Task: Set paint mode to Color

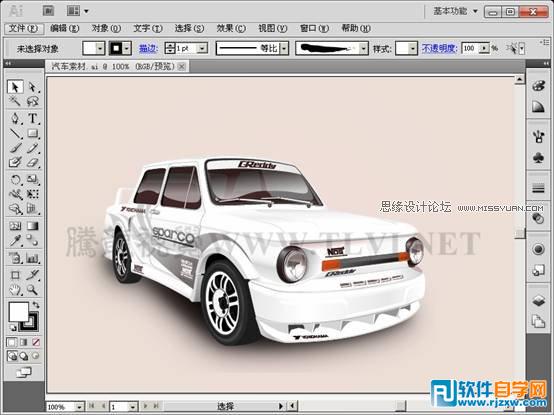Action: (x=12, y=342)
